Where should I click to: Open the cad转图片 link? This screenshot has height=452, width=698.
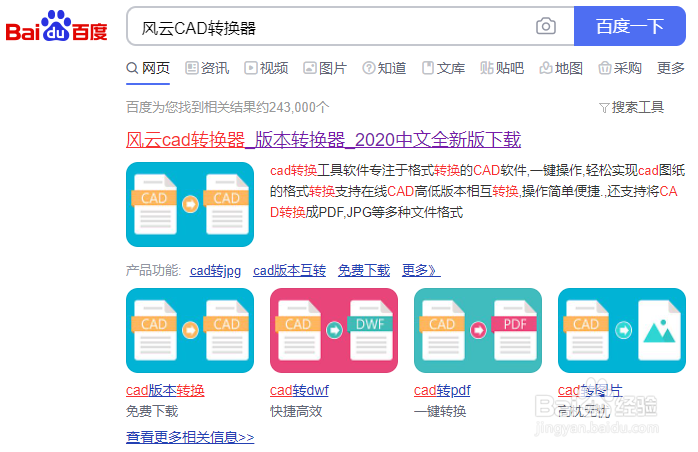point(590,390)
